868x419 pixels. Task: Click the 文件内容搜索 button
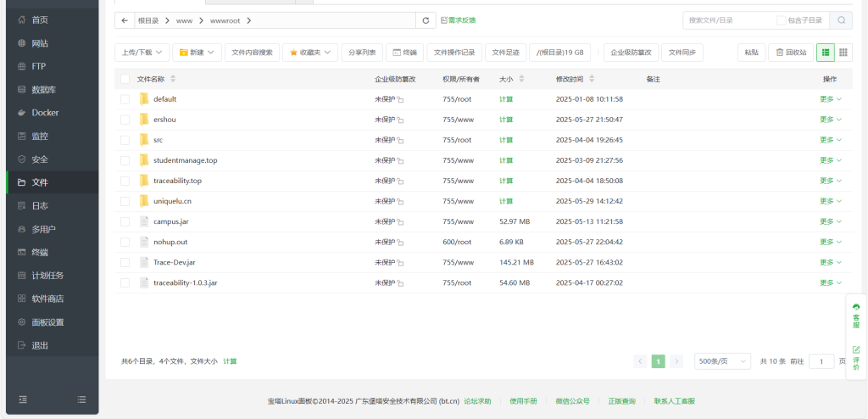(252, 53)
